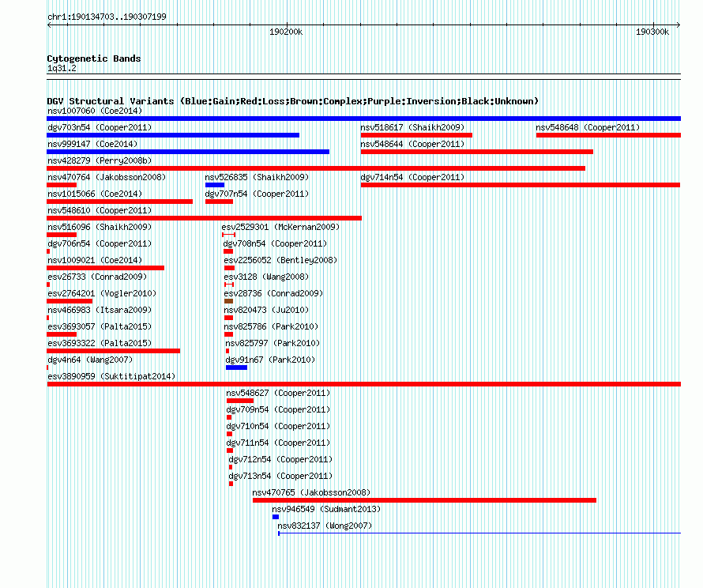Click esv2764201 (Vogler2010) label
This screenshot has height=588, width=703.
(x=102, y=293)
